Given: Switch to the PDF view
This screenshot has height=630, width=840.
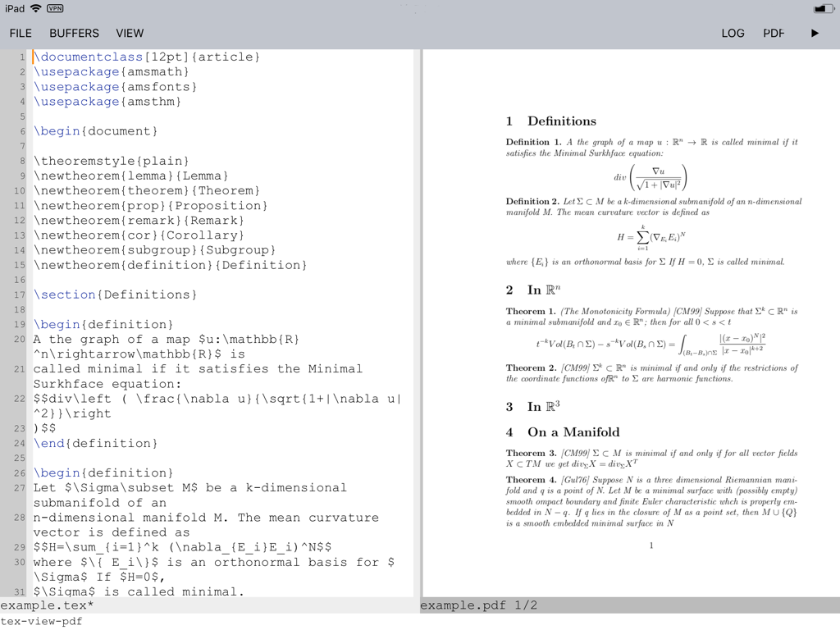Looking at the screenshot, I should 774,33.
